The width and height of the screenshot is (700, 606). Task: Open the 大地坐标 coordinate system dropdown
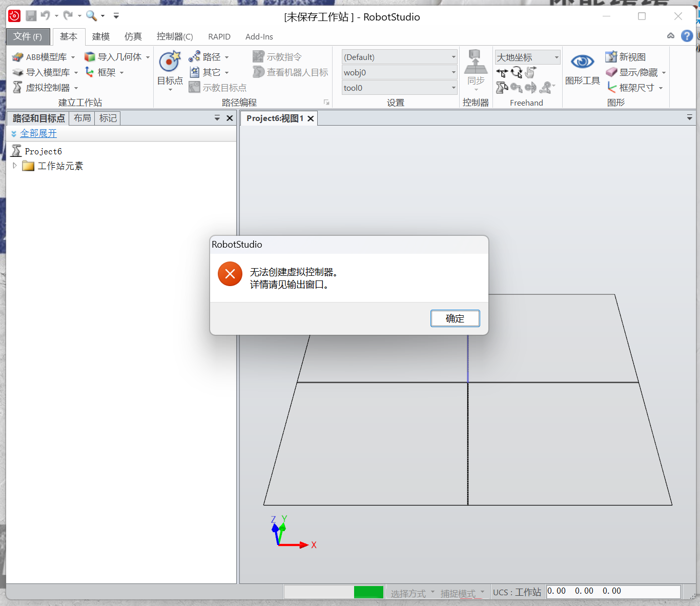[x=527, y=57]
